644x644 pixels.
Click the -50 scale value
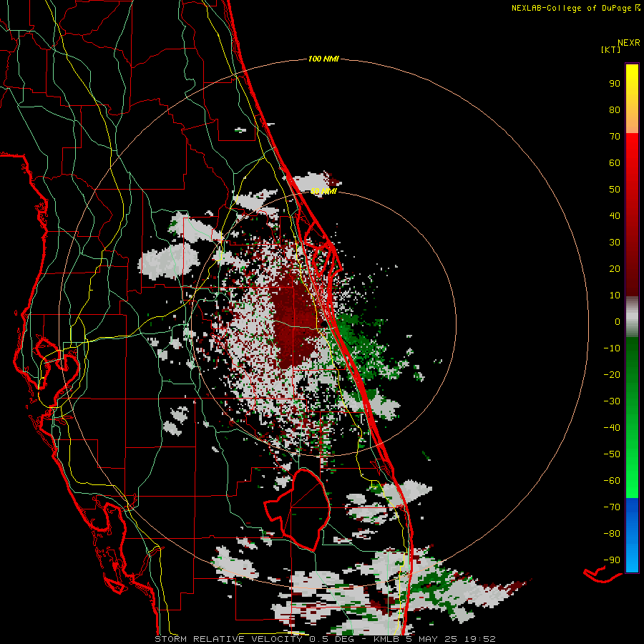[612, 454]
